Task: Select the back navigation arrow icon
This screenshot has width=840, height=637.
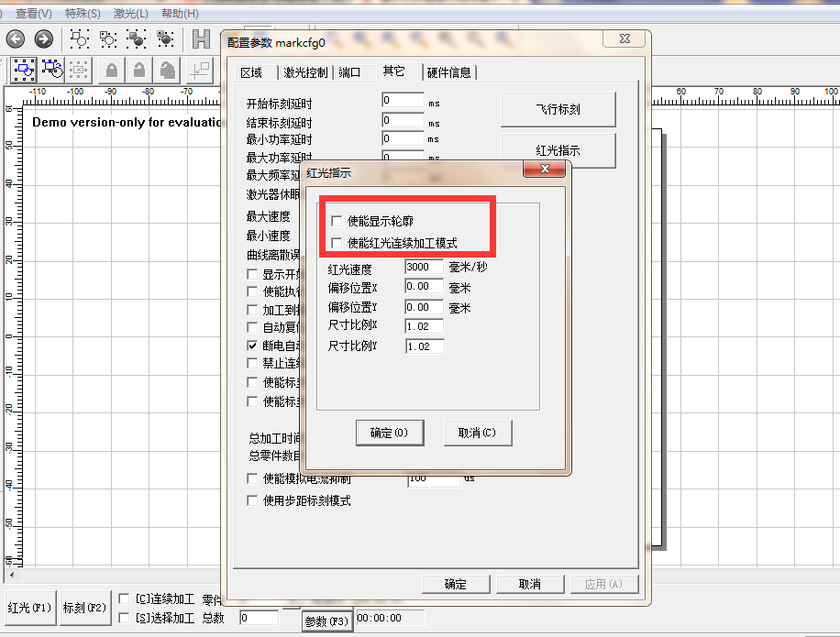Action: pyautogui.click(x=15, y=38)
